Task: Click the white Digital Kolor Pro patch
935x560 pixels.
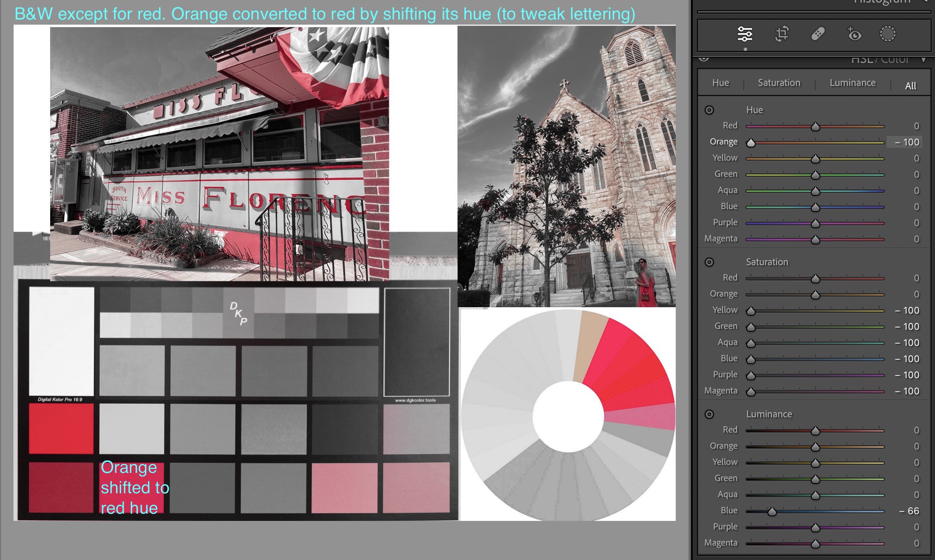Action: click(x=61, y=341)
